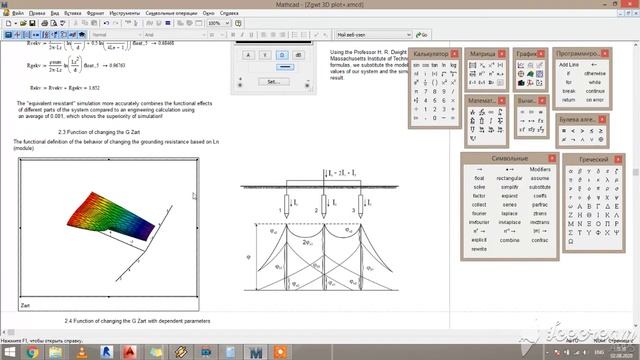Click the log button in Calculator palette

click(x=453, y=65)
